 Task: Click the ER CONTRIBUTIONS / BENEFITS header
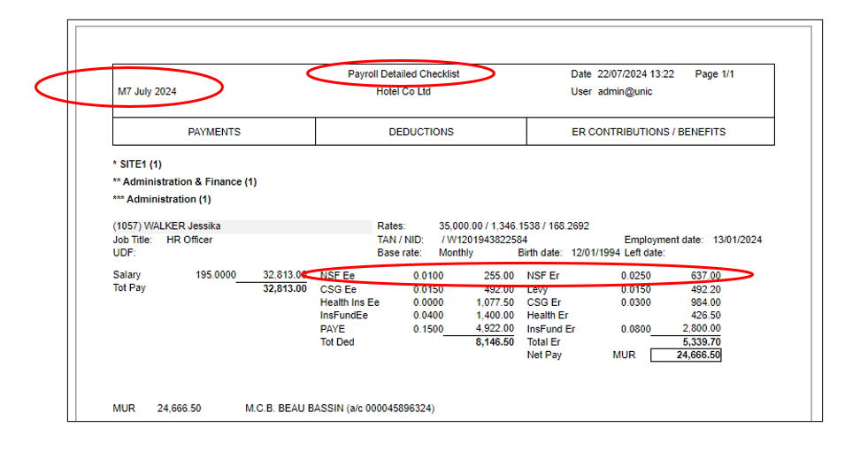coord(649,132)
